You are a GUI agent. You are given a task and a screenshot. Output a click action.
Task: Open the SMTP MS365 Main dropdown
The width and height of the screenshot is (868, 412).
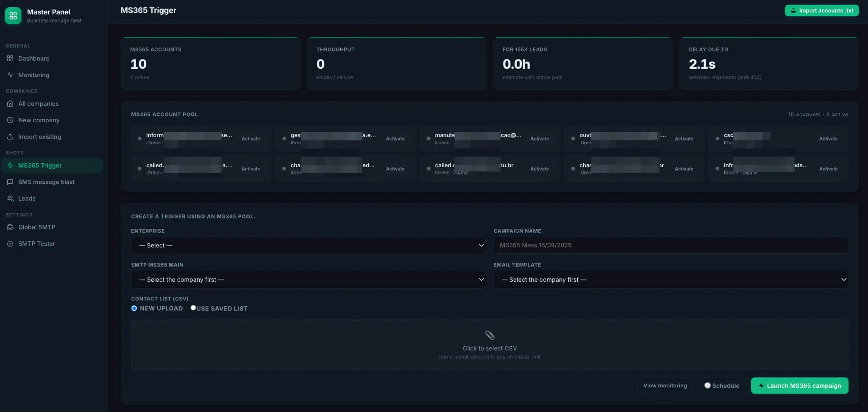coord(308,280)
